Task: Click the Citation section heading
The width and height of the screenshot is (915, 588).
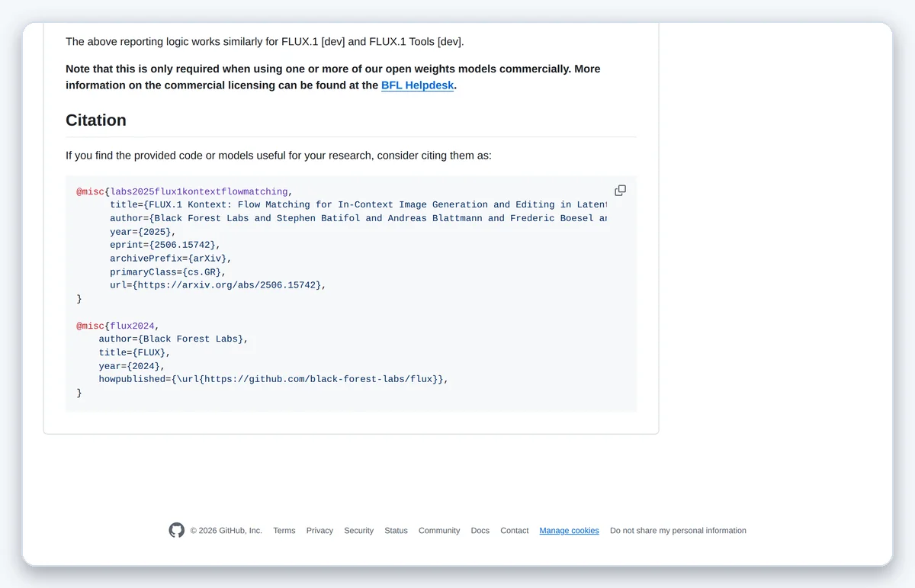Action: (96, 120)
